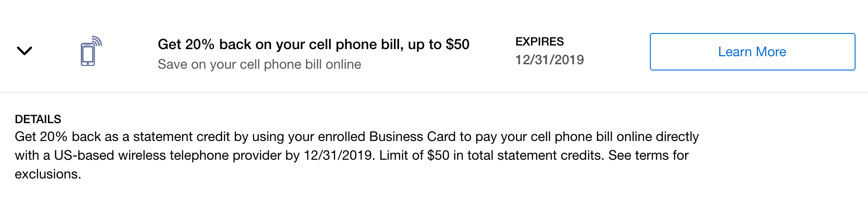Click the wireless signal waves above the phone icon
Screen dimensions: 868x199
click(x=97, y=41)
